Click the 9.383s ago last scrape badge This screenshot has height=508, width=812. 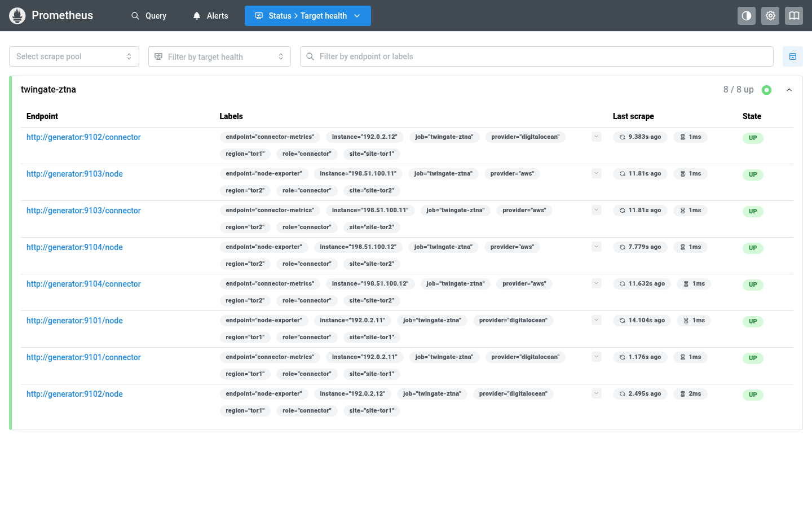[640, 137]
